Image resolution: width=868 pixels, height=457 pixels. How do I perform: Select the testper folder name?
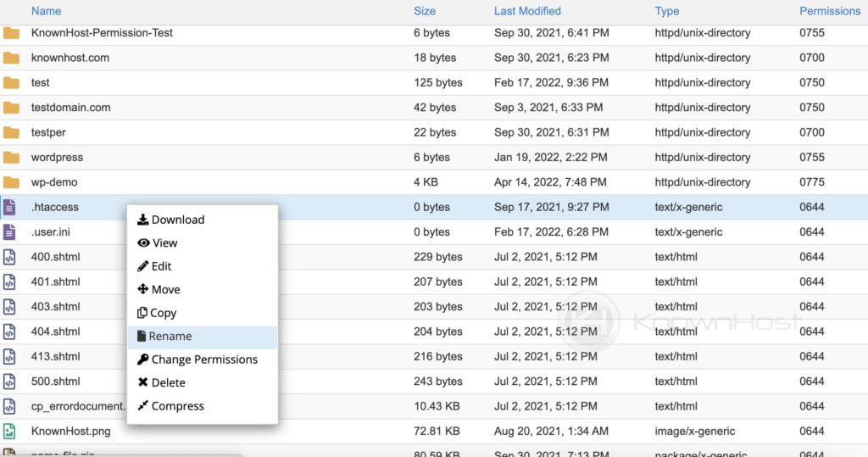tap(48, 132)
